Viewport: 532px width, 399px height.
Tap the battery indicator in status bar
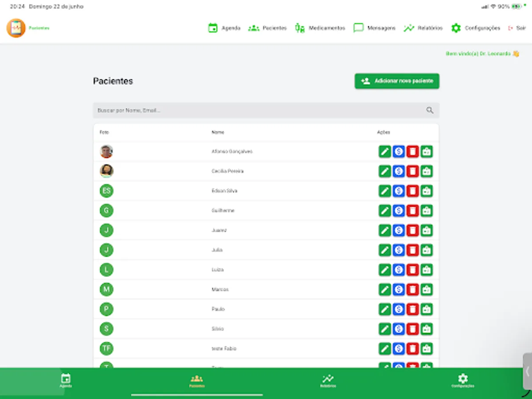pyautogui.click(x=516, y=7)
